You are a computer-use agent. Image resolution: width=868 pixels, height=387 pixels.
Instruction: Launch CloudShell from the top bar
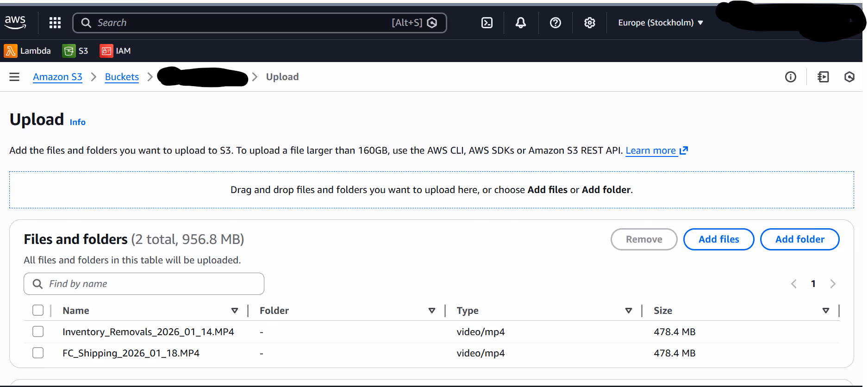pos(487,23)
